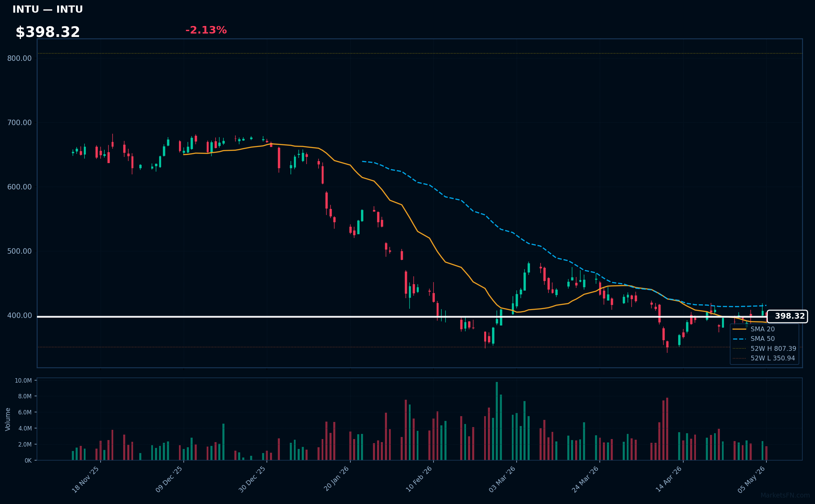
Task: Click the 700.00 price axis label
Action: (20, 122)
